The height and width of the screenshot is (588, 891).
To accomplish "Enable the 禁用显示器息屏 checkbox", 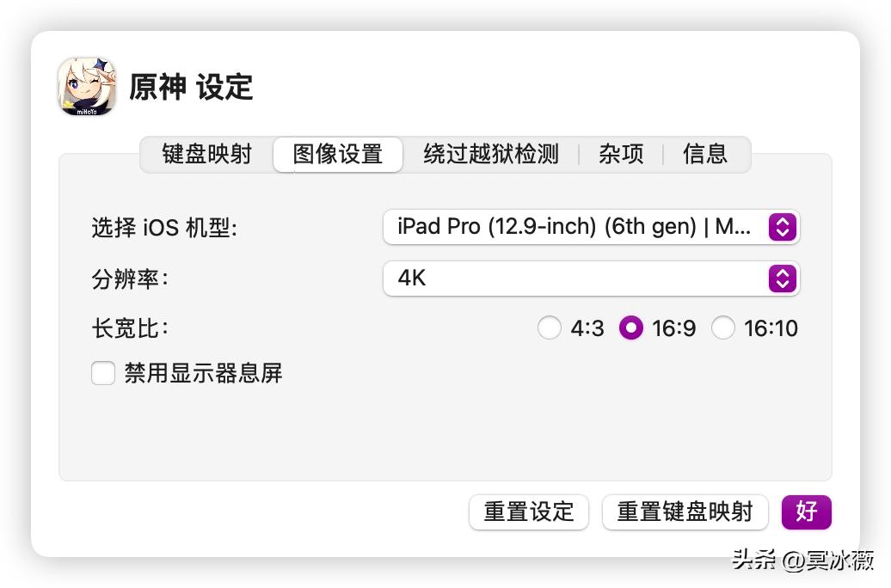I will pos(102,373).
